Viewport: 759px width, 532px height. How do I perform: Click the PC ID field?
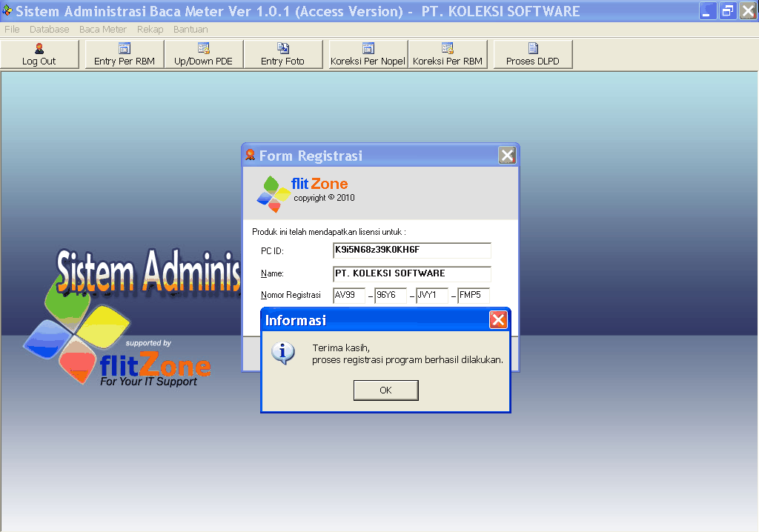pos(412,250)
